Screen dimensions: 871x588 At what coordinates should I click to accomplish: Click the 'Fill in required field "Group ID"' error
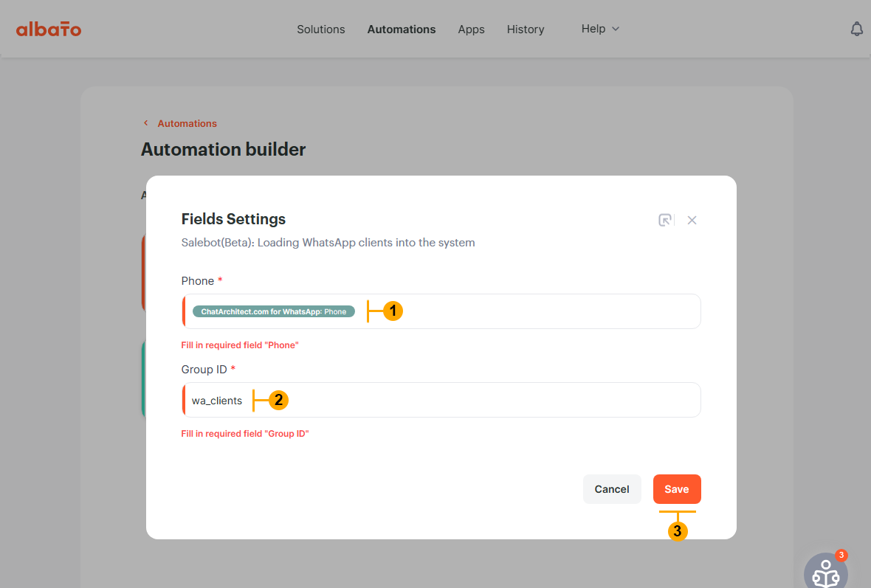point(245,434)
